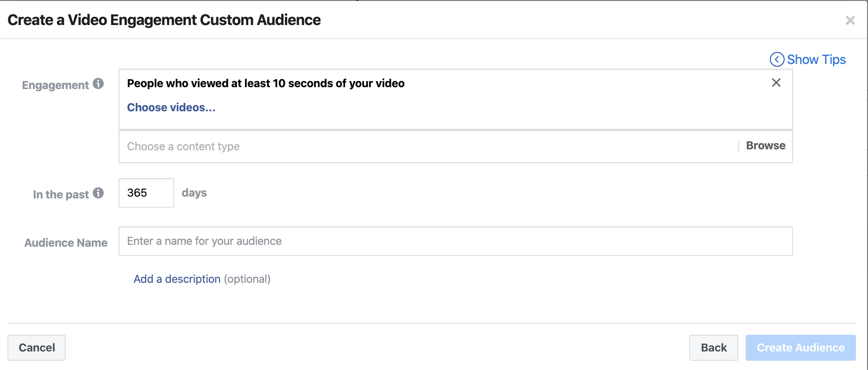Close the Create Custom Audience dialog
Viewport: 868px width, 370px height.
pyautogui.click(x=850, y=20)
